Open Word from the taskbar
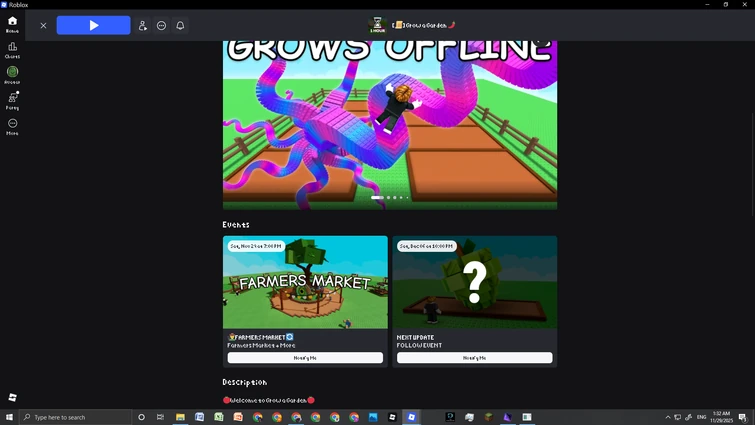This screenshot has height=425, width=755. 199,417
